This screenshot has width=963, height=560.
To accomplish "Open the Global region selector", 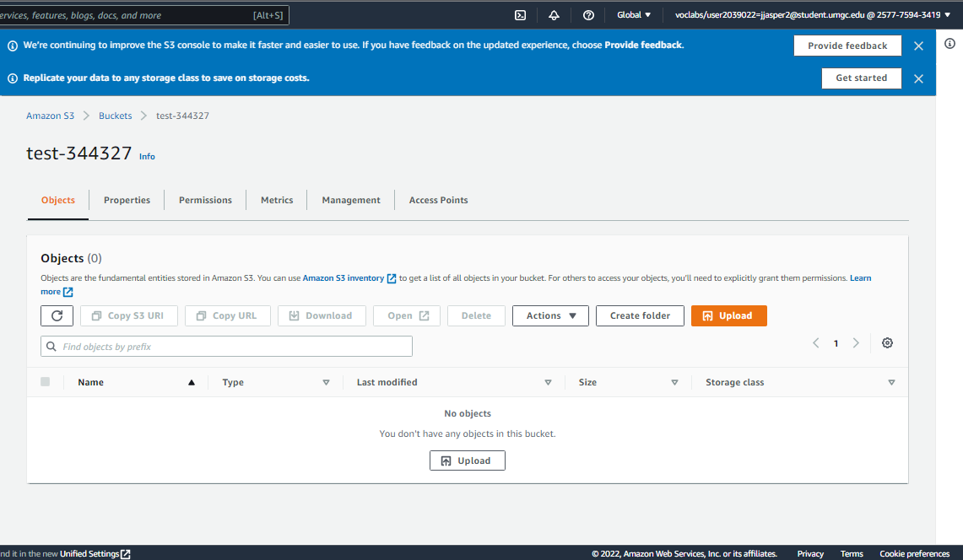I will pyautogui.click(x=634, y=15).
